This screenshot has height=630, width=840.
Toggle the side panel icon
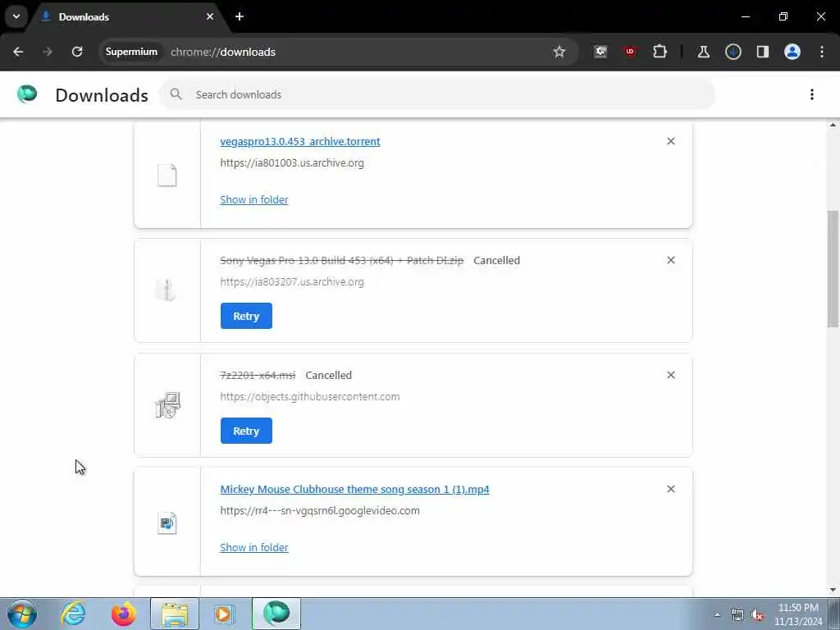[x=762, y=52]
